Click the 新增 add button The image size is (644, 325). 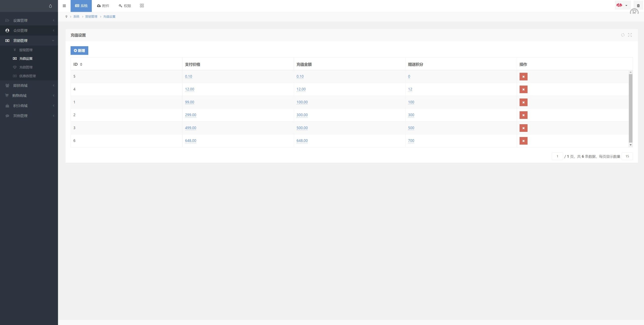79,51
